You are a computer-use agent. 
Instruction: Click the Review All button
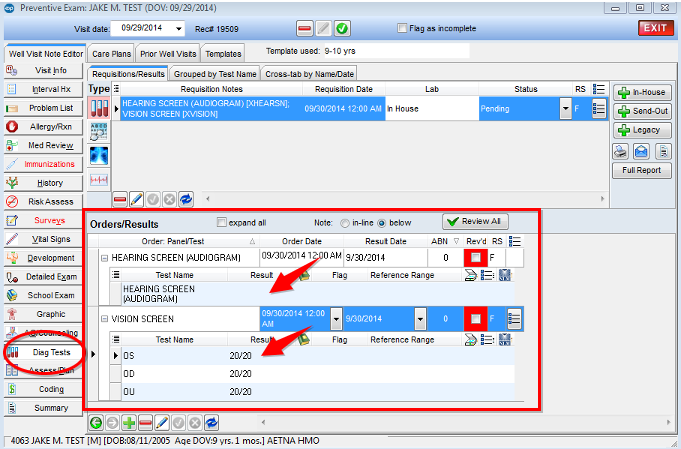[x=475, y=221]
